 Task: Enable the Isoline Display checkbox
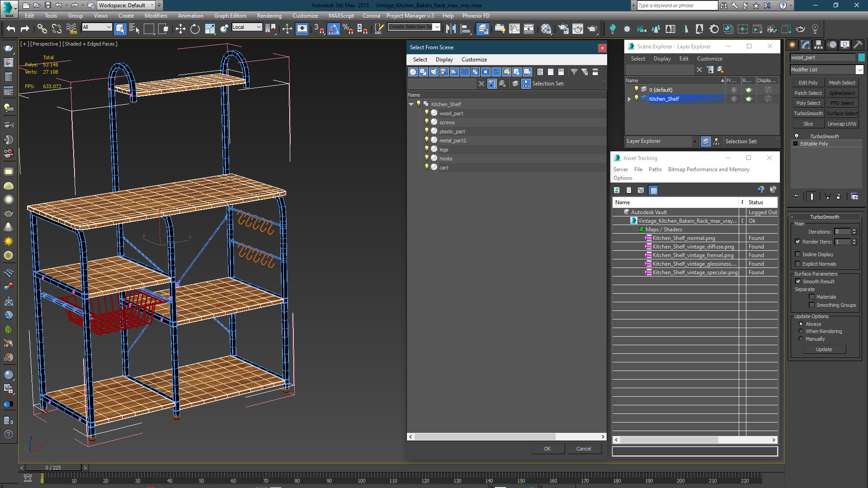click(797, 254)
